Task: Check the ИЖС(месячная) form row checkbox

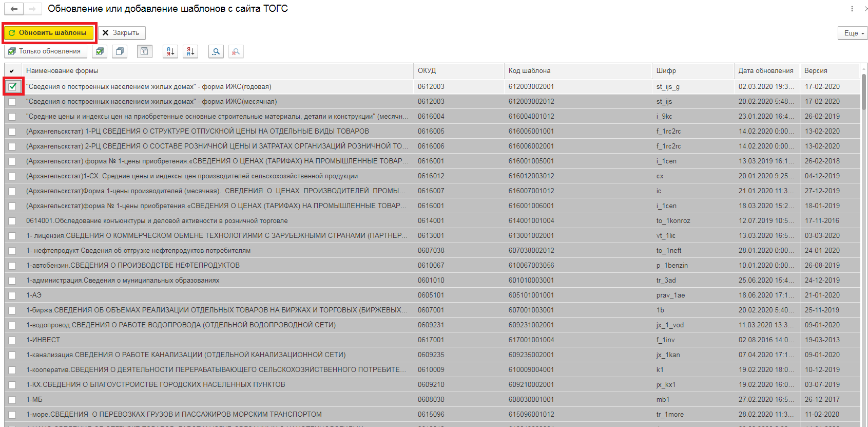Action: pos(12,102)
